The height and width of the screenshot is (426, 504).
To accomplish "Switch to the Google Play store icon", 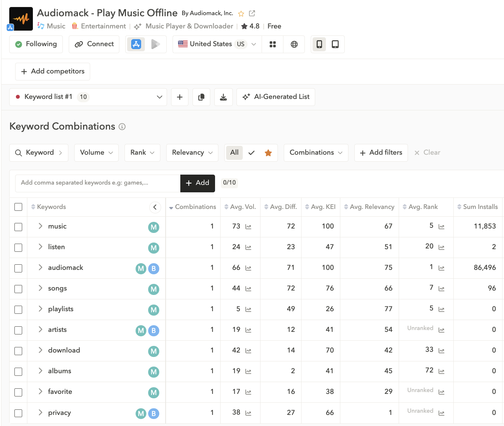I will [156, 44].
